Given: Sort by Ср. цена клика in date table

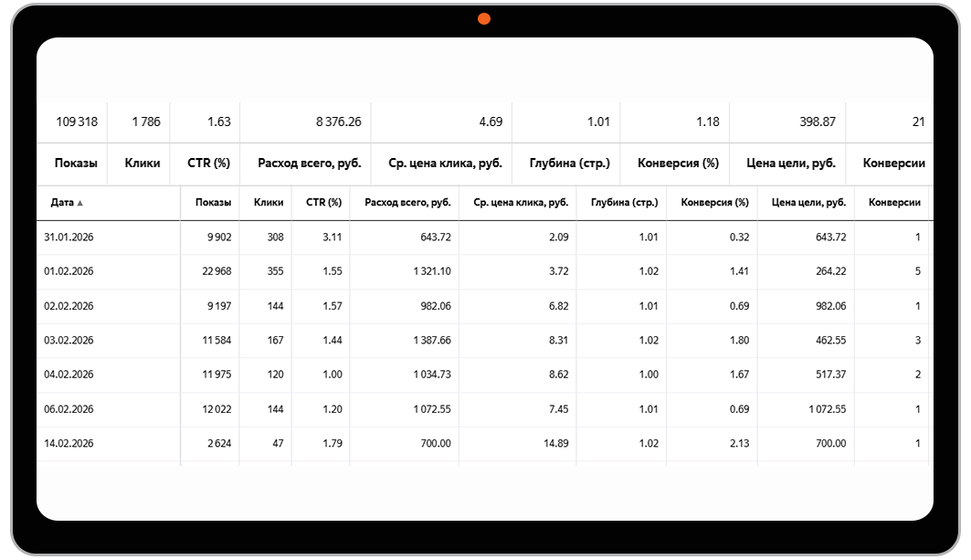Looking at the screenshot, I should (521, 203).
